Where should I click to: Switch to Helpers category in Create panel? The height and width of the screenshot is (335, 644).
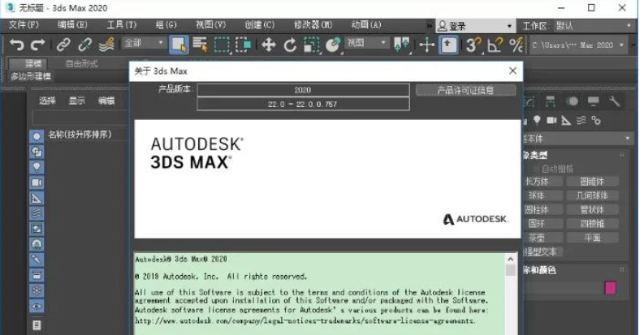pyautogui.click(x=566, y=120)
